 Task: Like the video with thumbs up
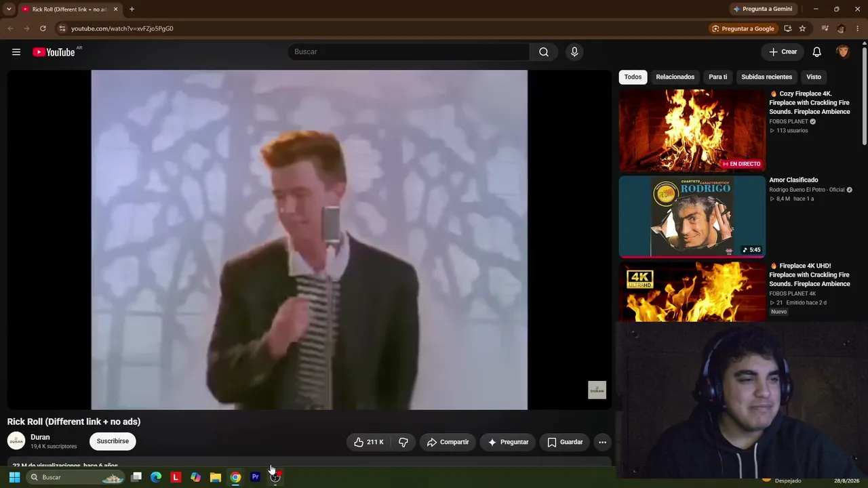(369, 442)
